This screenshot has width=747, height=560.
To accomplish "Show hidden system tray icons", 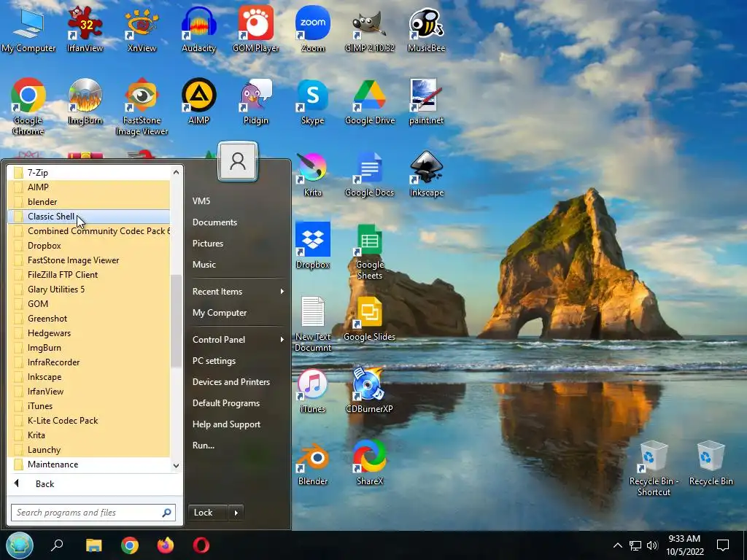I will click(x=617, y=545).
